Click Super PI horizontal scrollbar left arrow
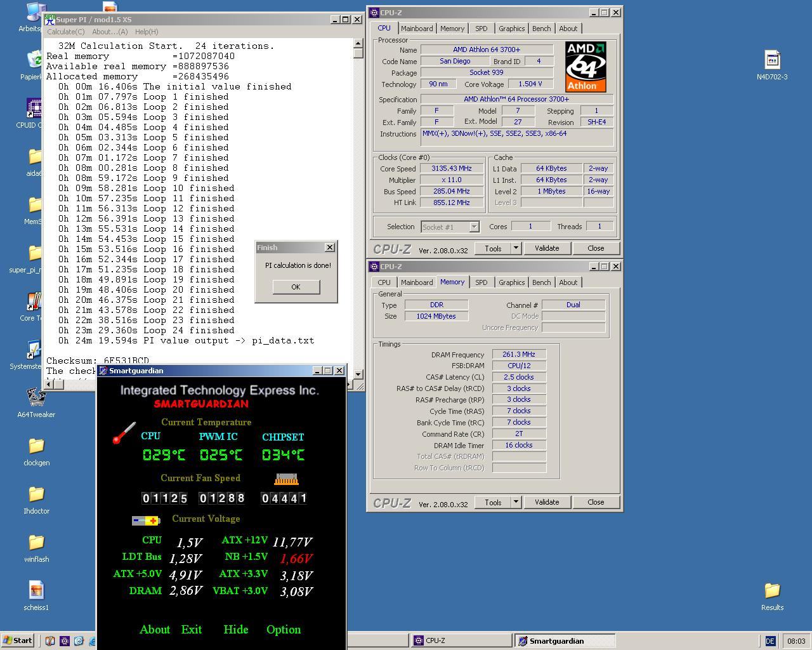The height and width of the screenshot is (650, 812). pyautogui.click(x=49, y=384)
